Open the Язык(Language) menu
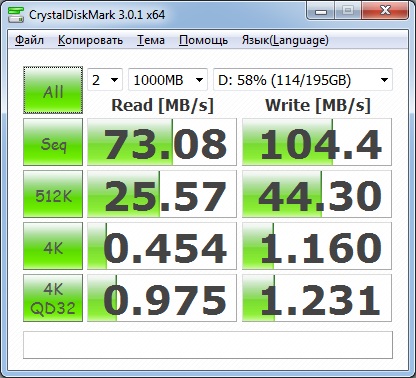The width and height of the screenshot is (416, 378). [x=285, y=40]
